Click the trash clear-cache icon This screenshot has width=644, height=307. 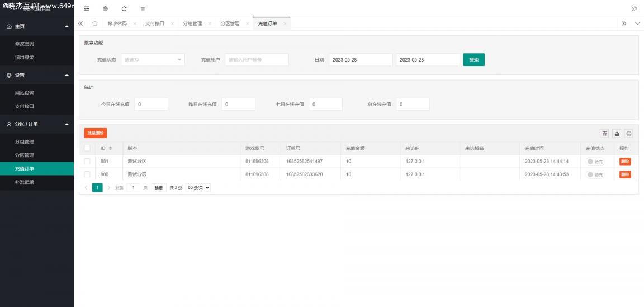[x=143, y=8]
